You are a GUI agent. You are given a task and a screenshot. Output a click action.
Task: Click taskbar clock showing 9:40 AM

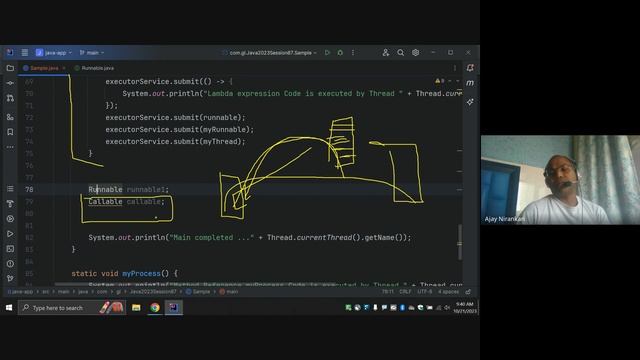464,307
